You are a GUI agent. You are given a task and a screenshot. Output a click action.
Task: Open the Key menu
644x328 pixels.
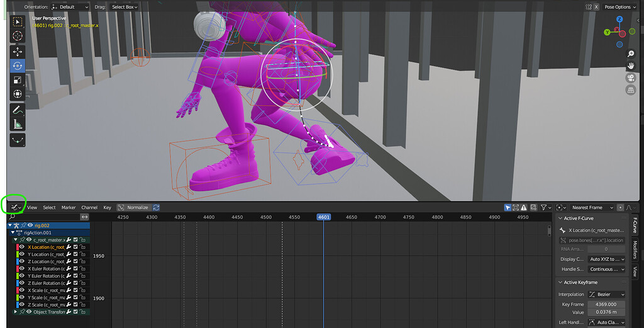[107, 208]
